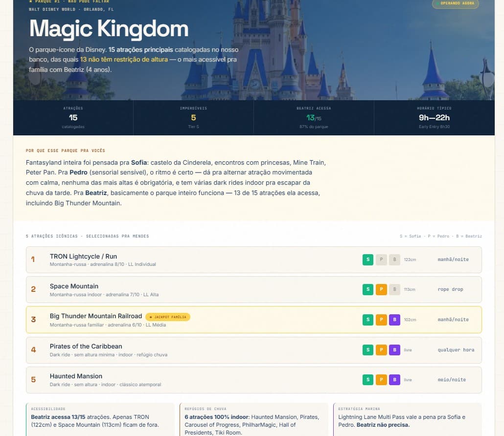The width and height of the screenshot is (504, 436).
Task: Click 'Beatriz não precisa.' bold text
Action: pyautogui.click(x=383, y=425)
